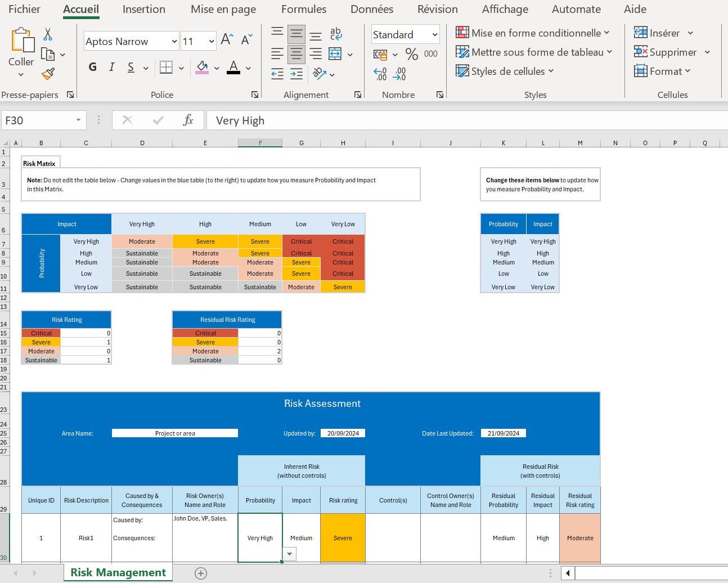This screenshot has width=728, height=583.
Task: Open the font color swatch
Action: click(233, 67)
